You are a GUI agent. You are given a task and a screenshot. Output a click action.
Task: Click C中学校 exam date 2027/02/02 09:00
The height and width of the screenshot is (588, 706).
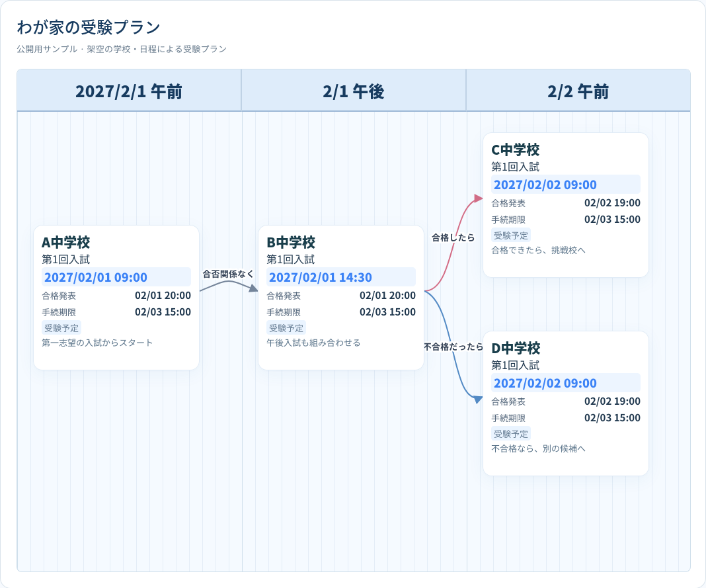click(565, 185)
